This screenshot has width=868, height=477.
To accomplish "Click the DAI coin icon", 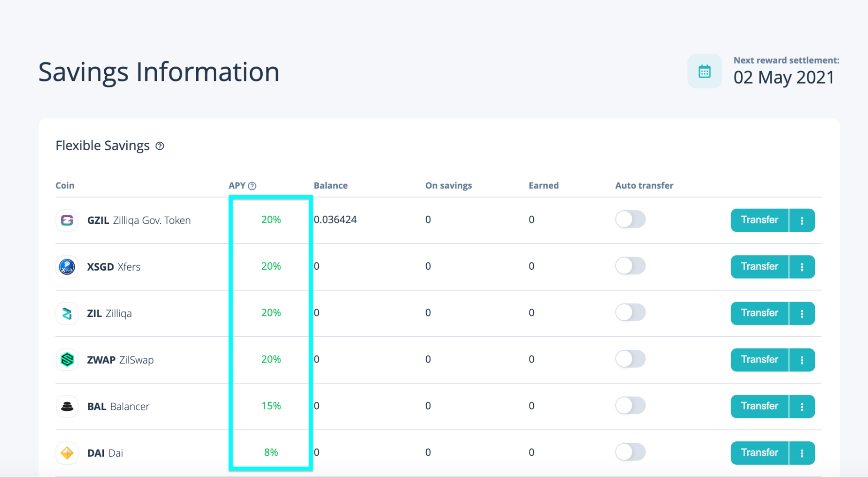I will pyautogui.click(x=67, y=453).
